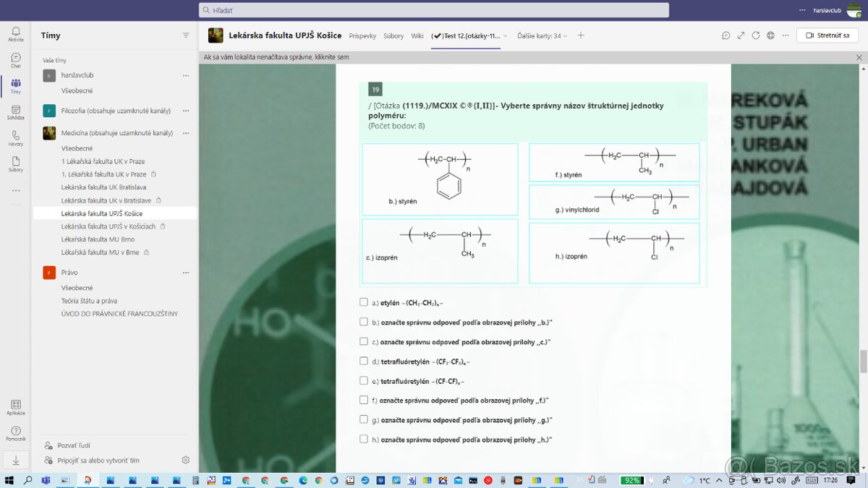This screenshot has width=868, height=488.
Task: Switch to Wiki tab
Action: point(417,35)
